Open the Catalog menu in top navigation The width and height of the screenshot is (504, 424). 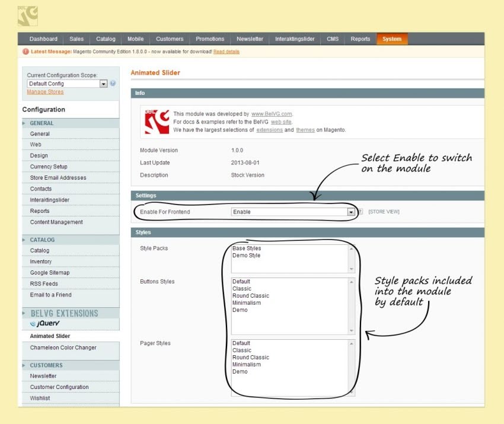tap(106, 39)
